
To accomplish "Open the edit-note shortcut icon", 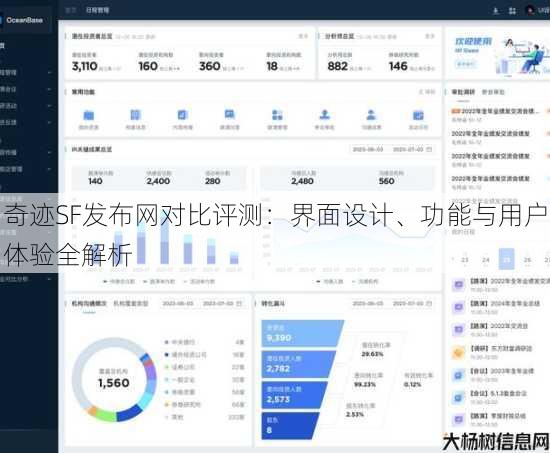I will 182,115.
